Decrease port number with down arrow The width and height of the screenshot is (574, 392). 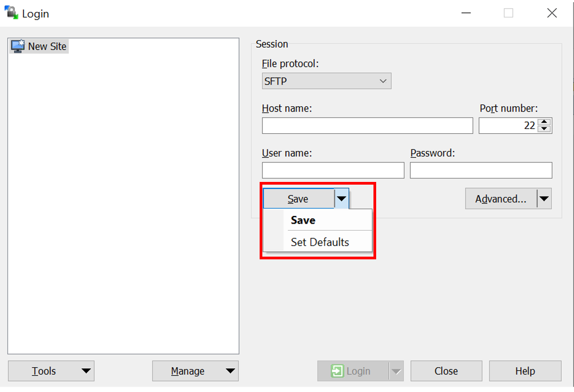[545, 129]
